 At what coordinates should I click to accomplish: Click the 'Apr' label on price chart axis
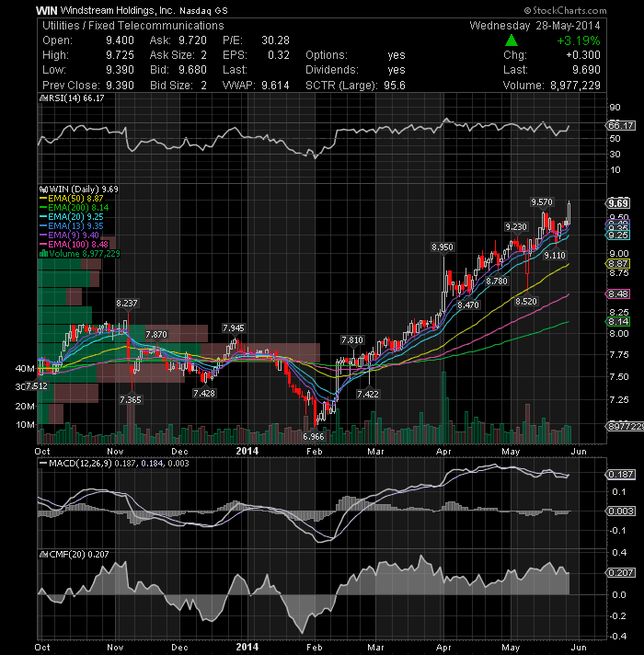pos(443,452)
